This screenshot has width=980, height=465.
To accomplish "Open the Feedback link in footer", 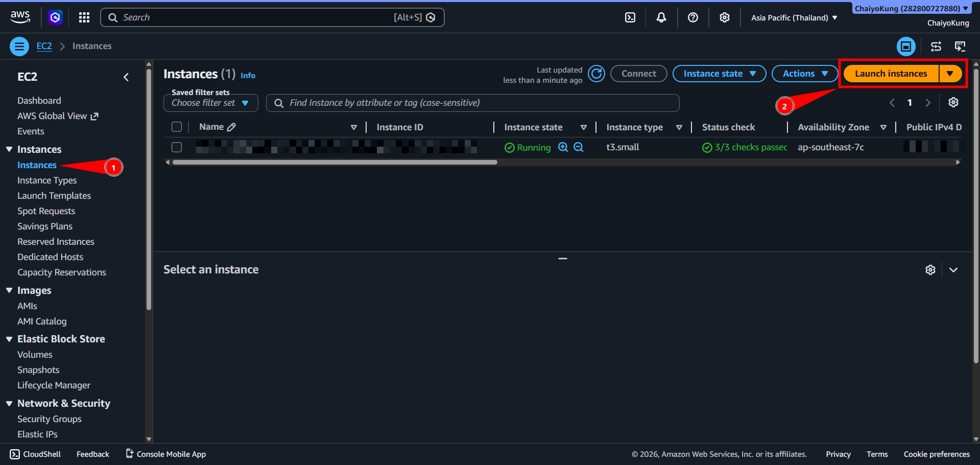I will [x=93, y=454].
